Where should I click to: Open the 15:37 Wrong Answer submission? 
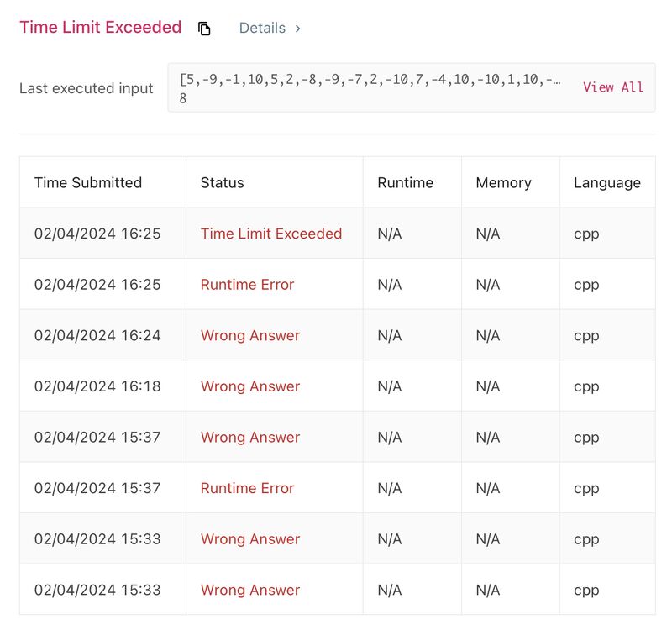click(249, 438)
